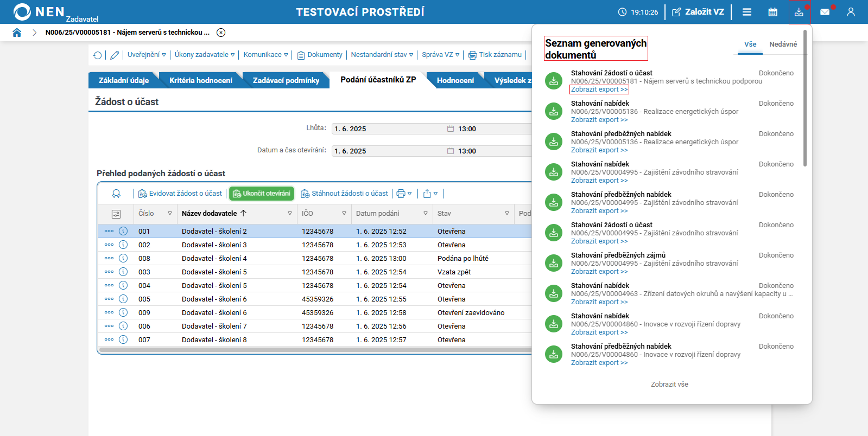
Task: Click the Založit VZ button
Action: (698, 12)
